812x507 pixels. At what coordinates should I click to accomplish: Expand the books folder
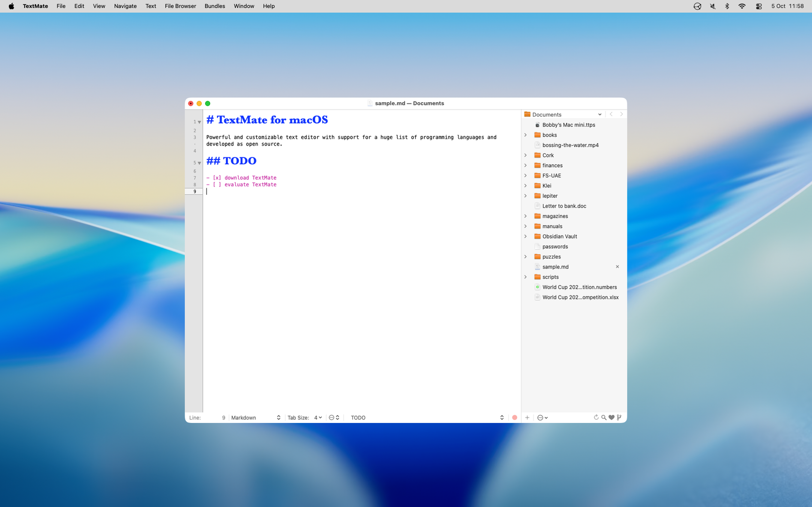[526, 135]
